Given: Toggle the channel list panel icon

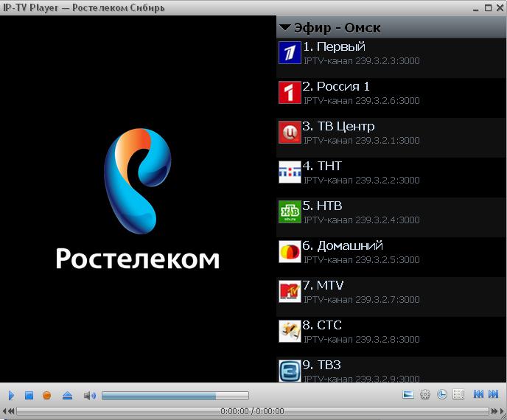Looking at the screenshot, I should 458,395.
